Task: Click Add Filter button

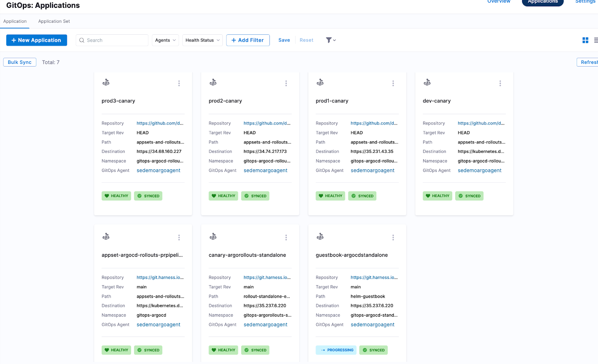Action: click(248, 40)
